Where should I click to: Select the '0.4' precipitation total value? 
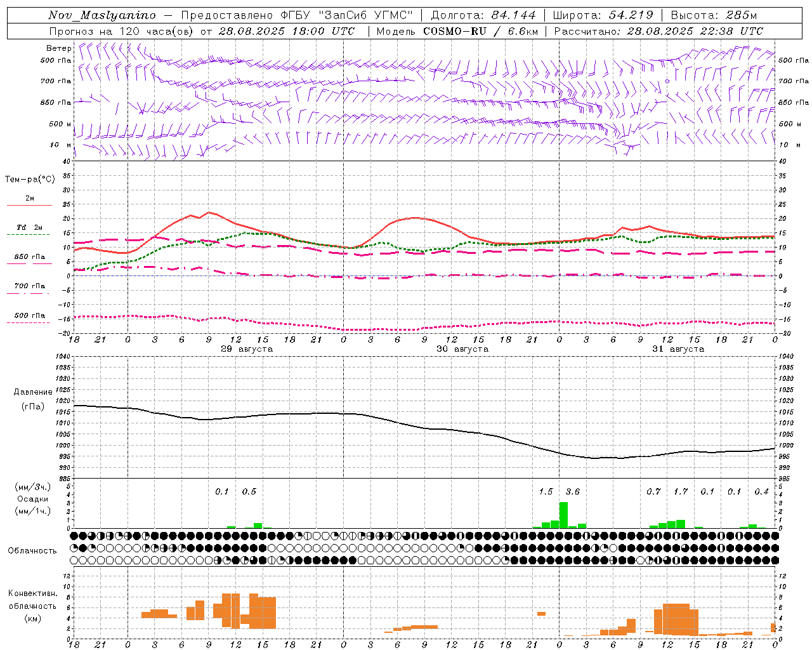[762, 492]
